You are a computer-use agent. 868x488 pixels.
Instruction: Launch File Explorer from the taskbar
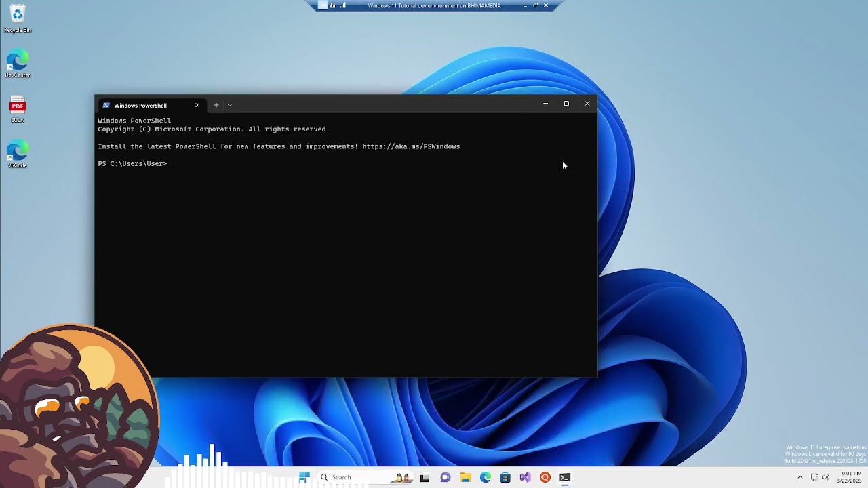tap(465, 477)
